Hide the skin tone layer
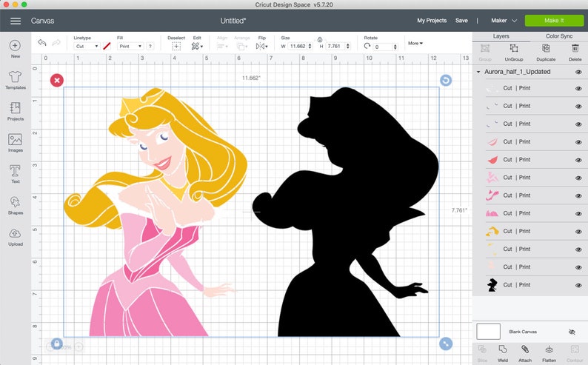 pos(578,267)
